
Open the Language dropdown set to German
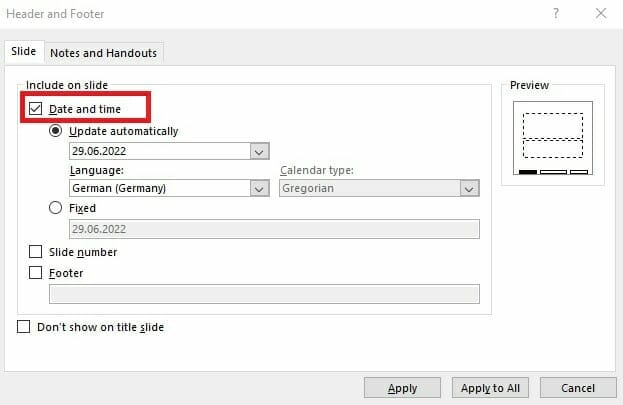click(x=259, y=188)
